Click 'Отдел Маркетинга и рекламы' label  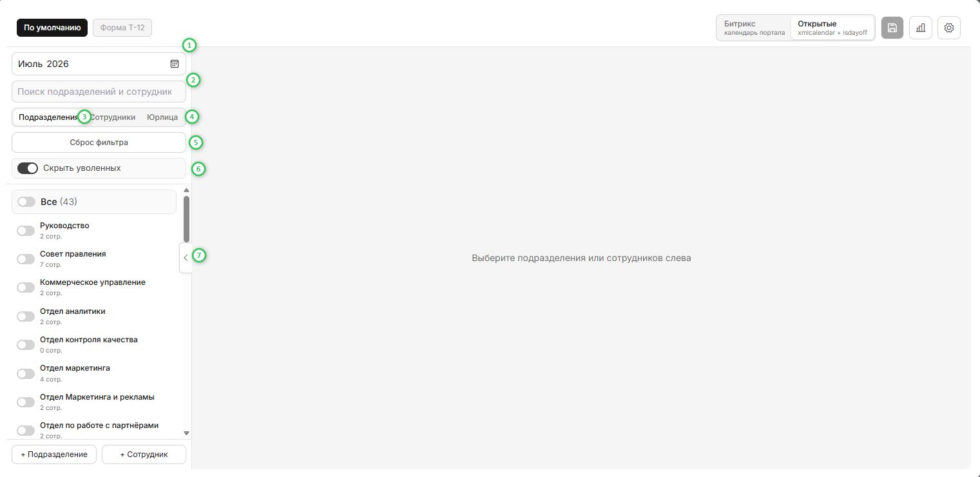97,397
